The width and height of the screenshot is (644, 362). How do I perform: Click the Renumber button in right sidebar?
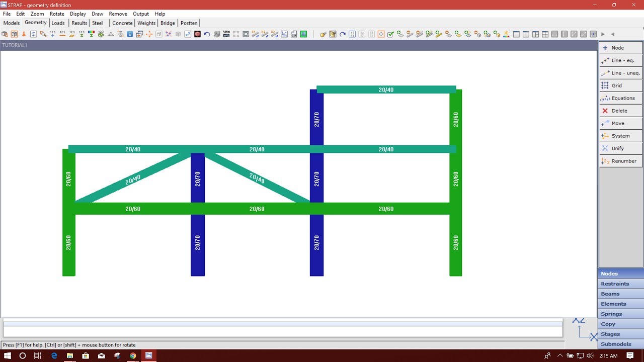coord(620,161)
